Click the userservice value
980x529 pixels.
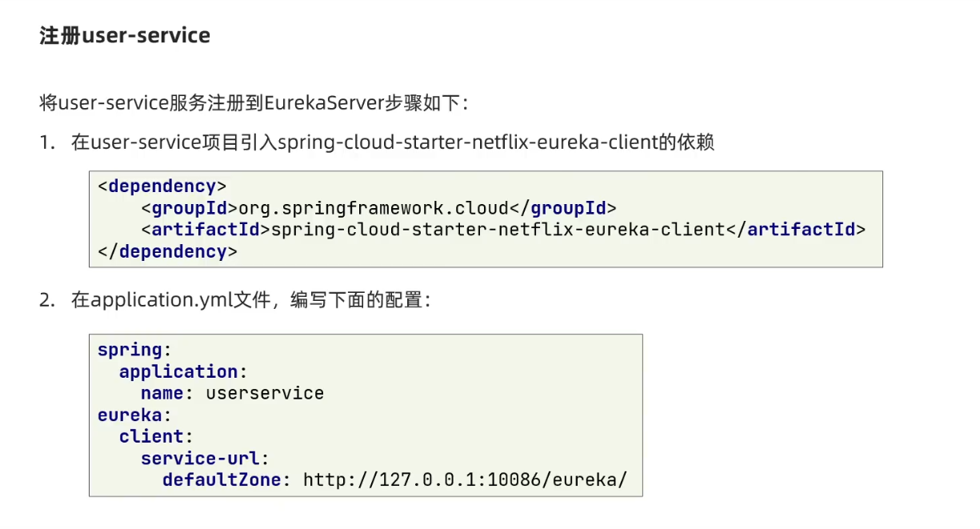[x=265, y=393]
